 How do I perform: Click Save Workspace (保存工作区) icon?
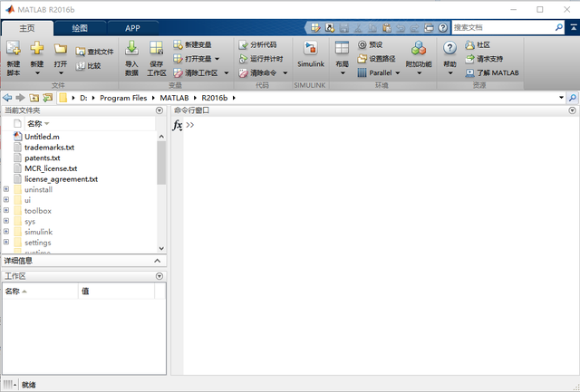(x=156, y=48)
